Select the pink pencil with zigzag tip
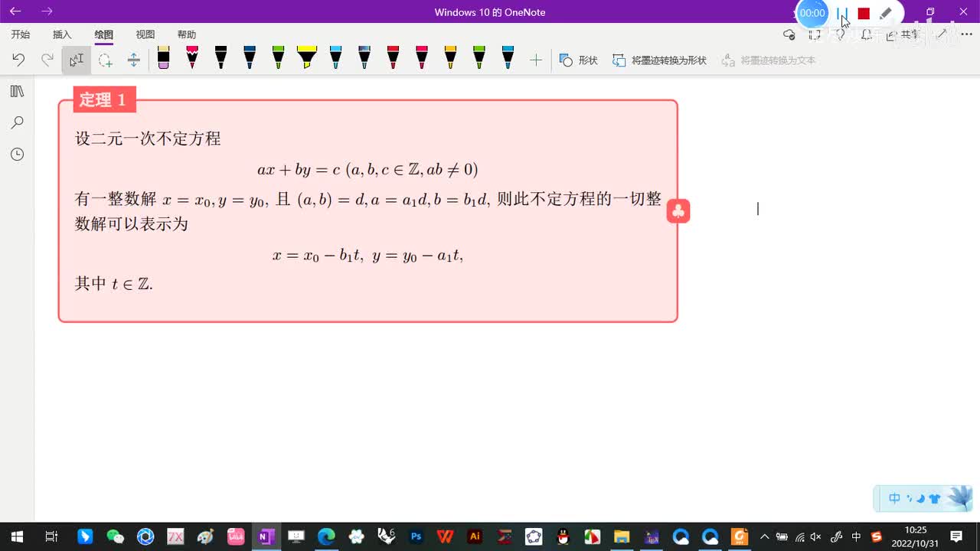This screenshot has width=980, height=551. [192, 58]
